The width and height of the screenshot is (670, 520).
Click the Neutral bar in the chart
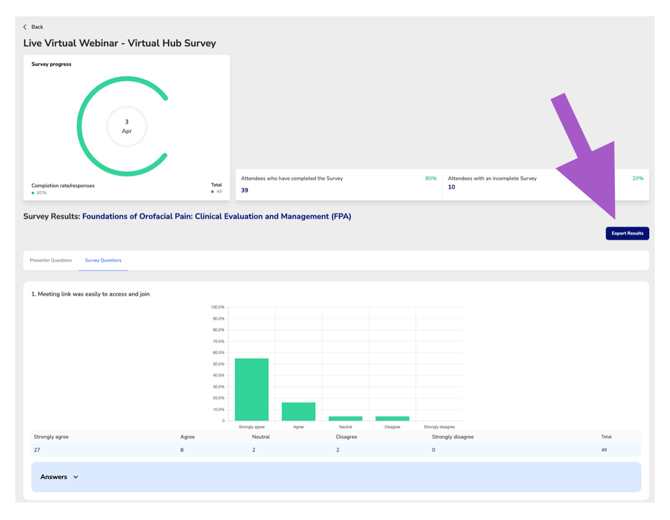[345, 418]
